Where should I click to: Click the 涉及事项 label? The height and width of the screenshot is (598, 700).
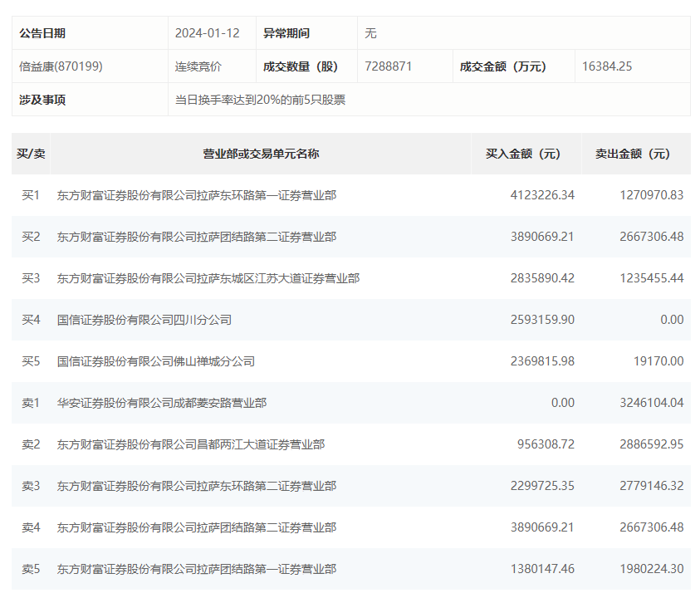coord(42,100)
